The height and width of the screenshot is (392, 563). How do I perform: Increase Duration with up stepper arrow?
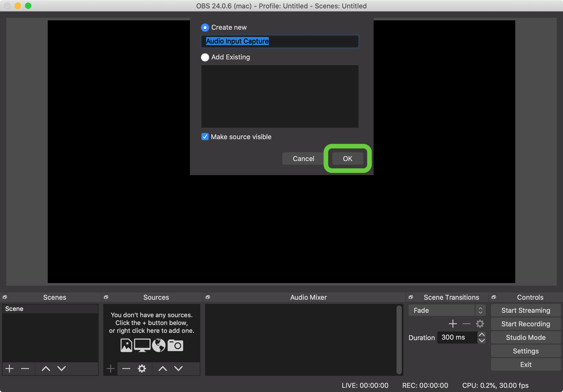click(x=482, y=334)
